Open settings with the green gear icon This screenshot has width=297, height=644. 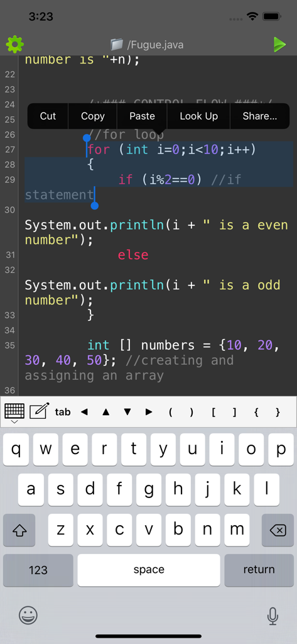click(x=15, y=45)
